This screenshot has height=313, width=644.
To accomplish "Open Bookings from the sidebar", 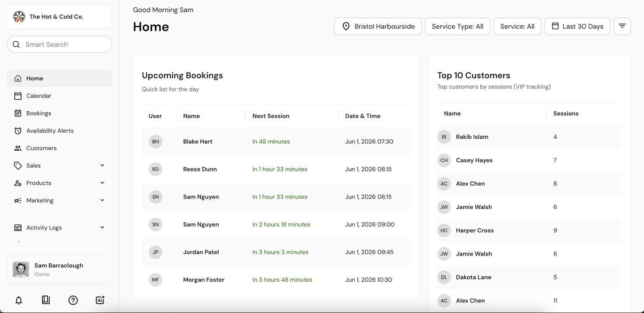I will [59, 114].
